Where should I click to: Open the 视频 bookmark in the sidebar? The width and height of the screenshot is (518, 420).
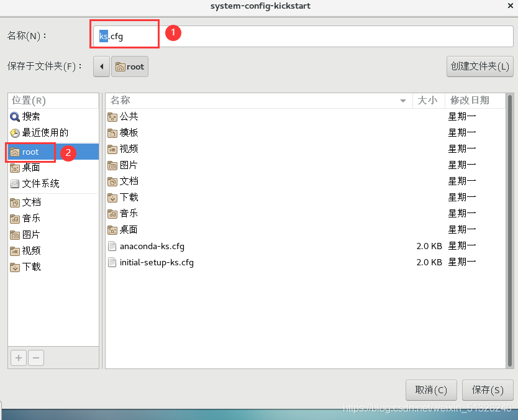[x=53, y=251]
